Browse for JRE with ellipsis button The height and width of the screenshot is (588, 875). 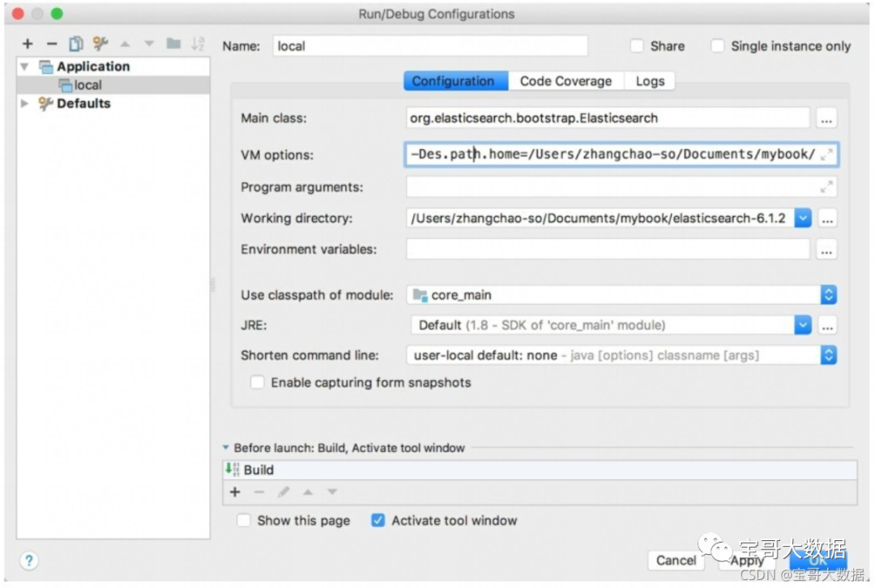click(827, 326)
